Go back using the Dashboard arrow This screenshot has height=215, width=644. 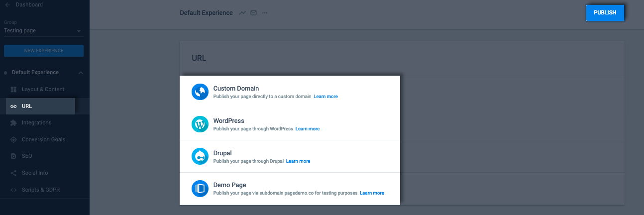point(7,5)
